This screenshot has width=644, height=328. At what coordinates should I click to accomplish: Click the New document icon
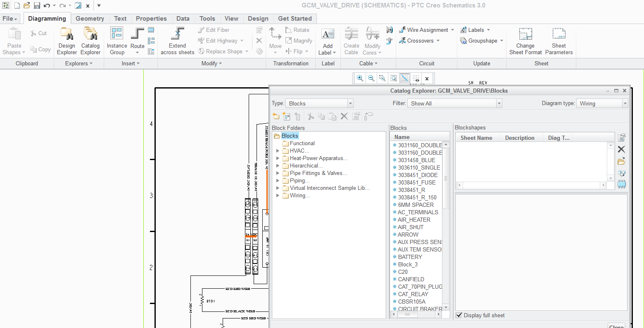pyautogui.click(x=17, y=5)
